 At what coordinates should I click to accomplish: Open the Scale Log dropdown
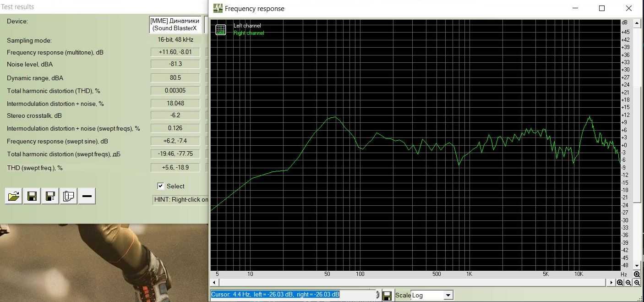tap(448, 296)
